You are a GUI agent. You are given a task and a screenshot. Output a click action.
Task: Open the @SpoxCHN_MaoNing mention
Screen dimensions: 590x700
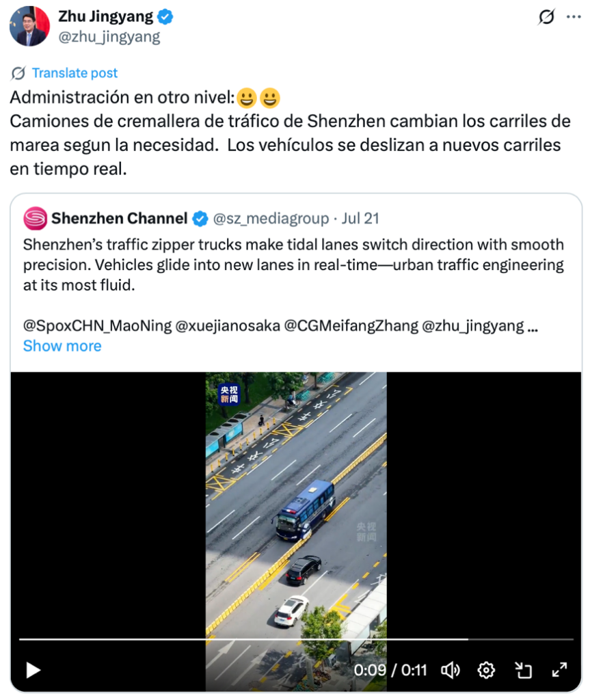click(x=97, y=325)
